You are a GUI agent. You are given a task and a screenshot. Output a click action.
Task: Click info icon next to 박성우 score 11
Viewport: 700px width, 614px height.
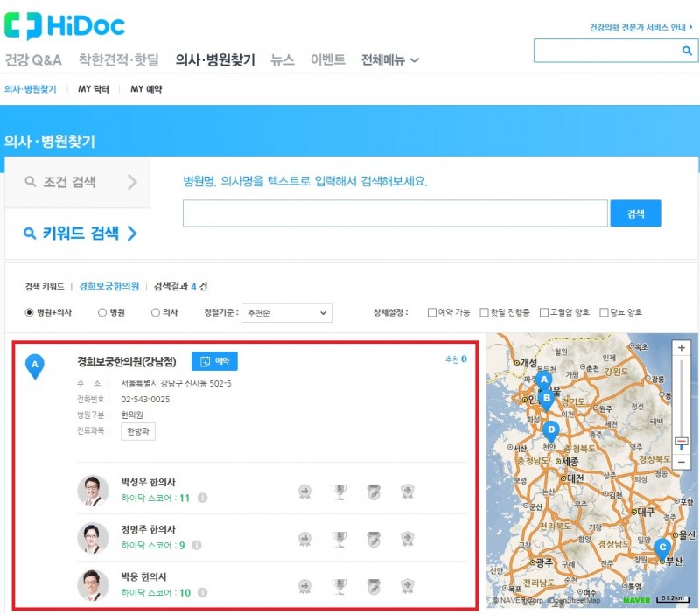pos(202,498)
